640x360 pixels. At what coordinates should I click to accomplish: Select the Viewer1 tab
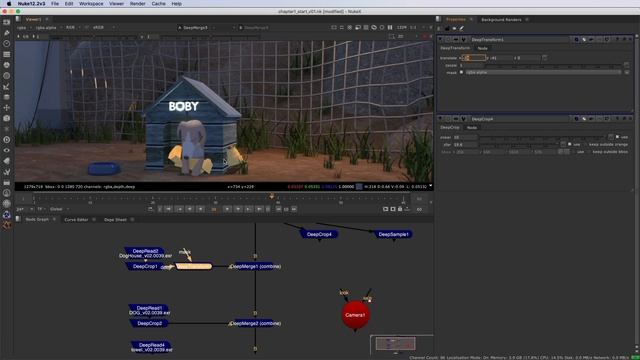[33, 19]
